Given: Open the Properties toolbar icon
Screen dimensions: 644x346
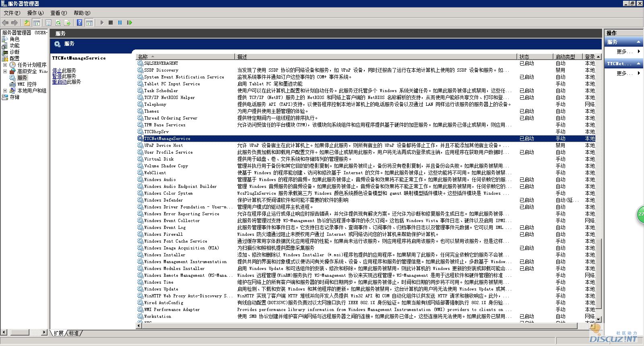Looking at the screenshot, I should pyautogui.click(x=48, y=23).
